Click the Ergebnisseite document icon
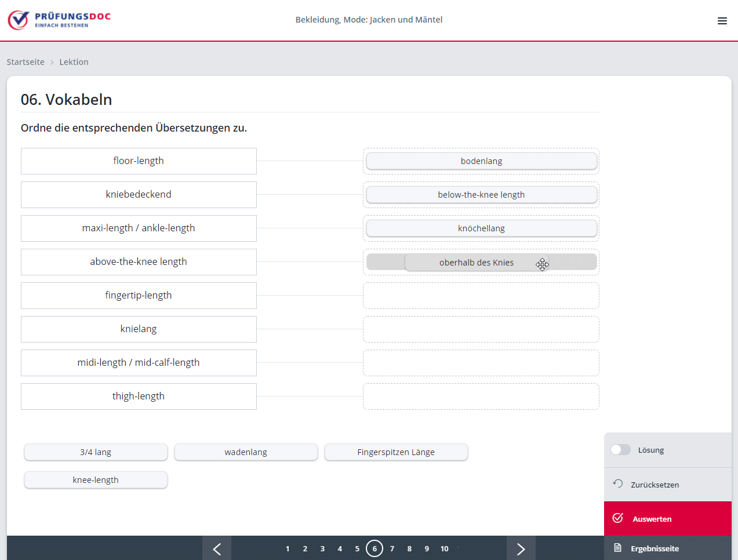Screen dimensions: 738x560 [618, 548]
